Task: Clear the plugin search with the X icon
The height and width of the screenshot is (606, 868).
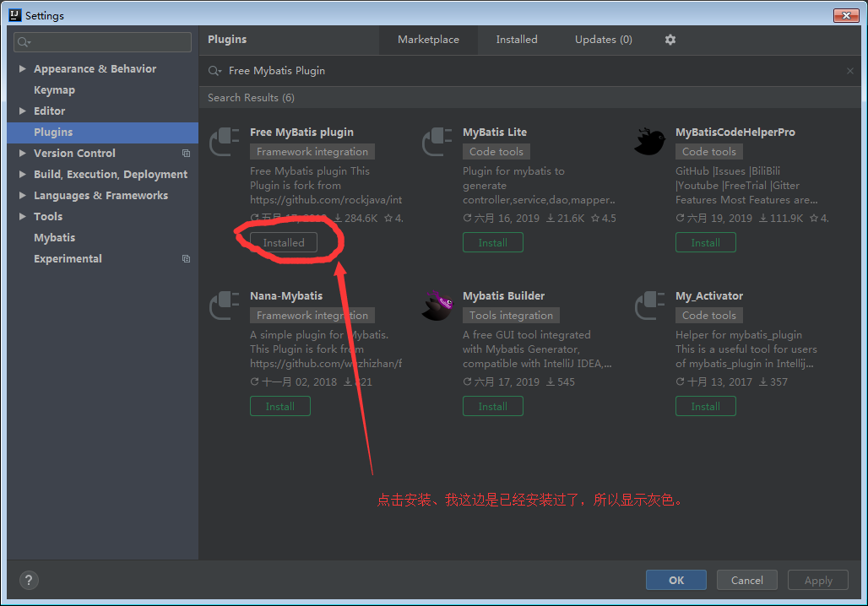Action: point(849,71)
